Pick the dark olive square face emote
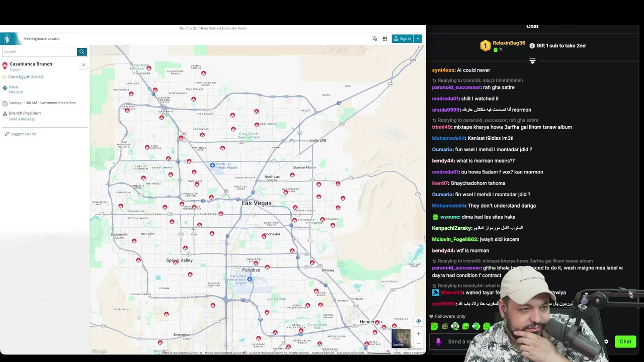This screenshot has width=644, height=362. [x=445, y=326]
